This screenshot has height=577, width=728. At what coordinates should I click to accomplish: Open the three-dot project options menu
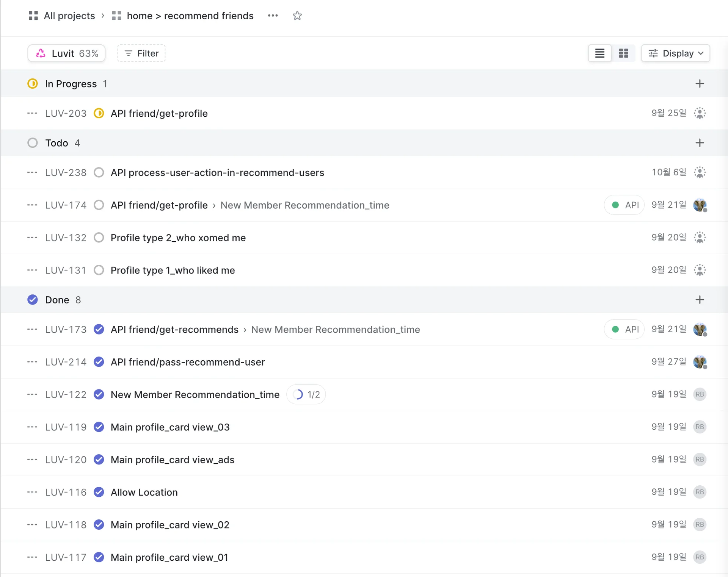point(273,16)
